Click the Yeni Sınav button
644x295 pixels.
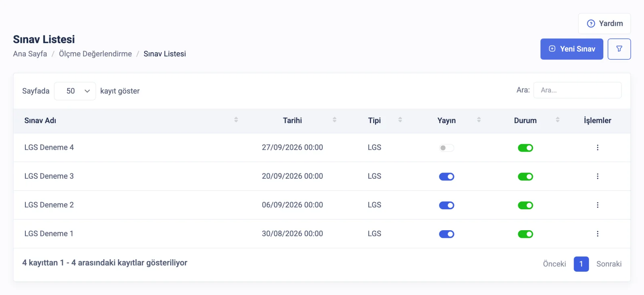click(x=572, y=49)
